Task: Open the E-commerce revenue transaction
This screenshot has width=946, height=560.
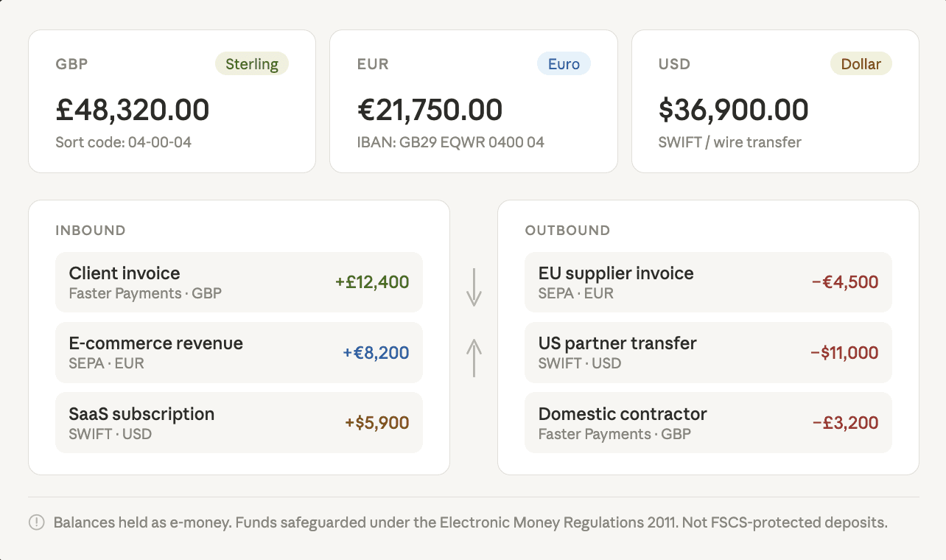Action: tap(239, 352)
